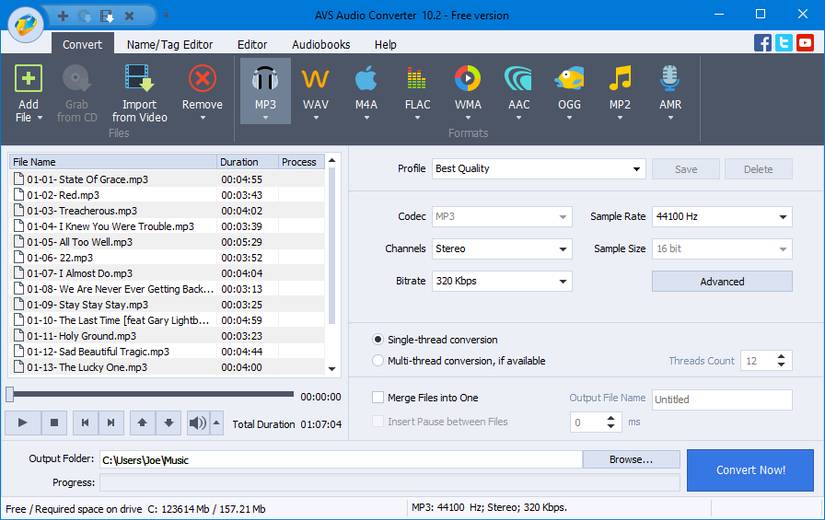
Task: Click the playback position slider handle
Action: [9, 394]
